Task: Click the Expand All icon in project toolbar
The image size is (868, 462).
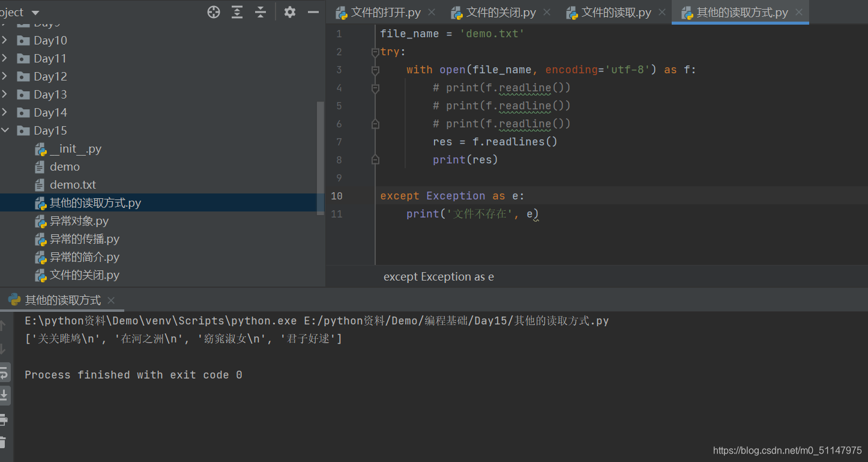Action: [237, 12]
